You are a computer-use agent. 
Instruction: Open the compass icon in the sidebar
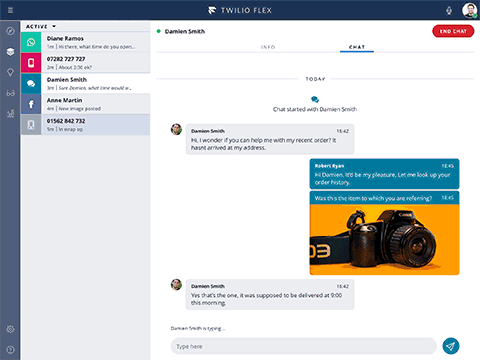pyautogui.click(x=10, y=31)
